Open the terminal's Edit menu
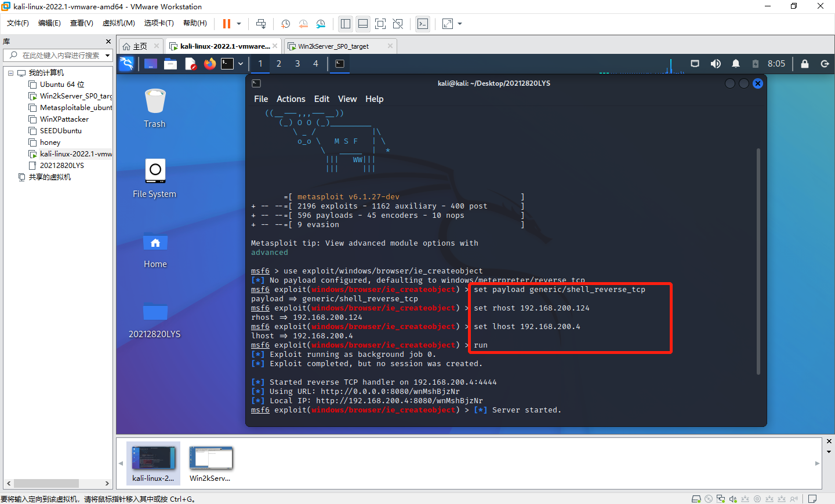Screen dimensions: 835x504 pos(322,99)
